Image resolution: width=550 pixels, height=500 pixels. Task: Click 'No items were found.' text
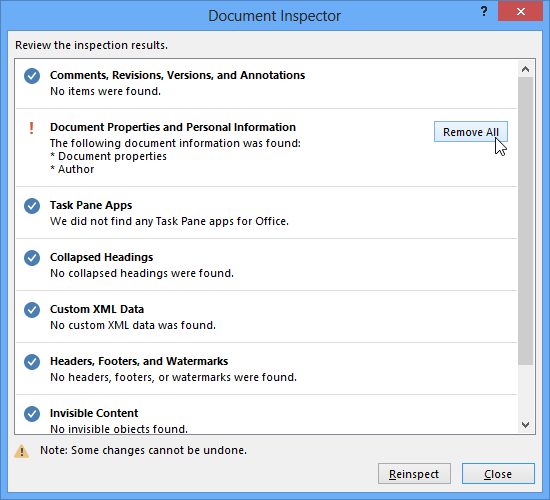[106, 91]
